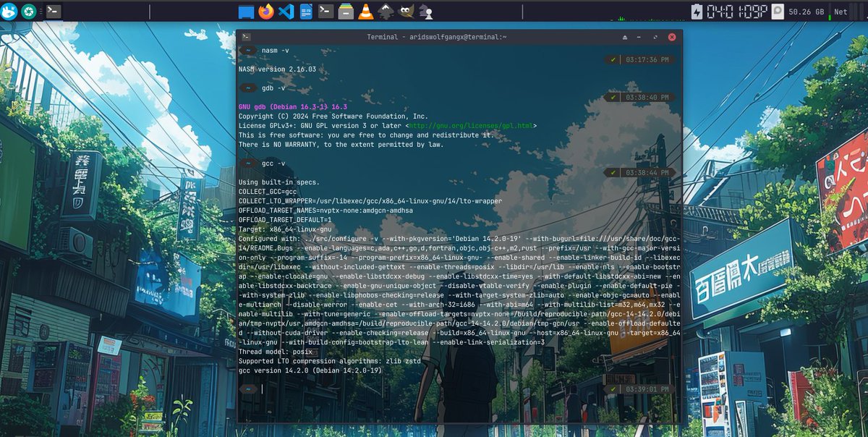Click the 'gcc -v' command text

tap(272, 163)
